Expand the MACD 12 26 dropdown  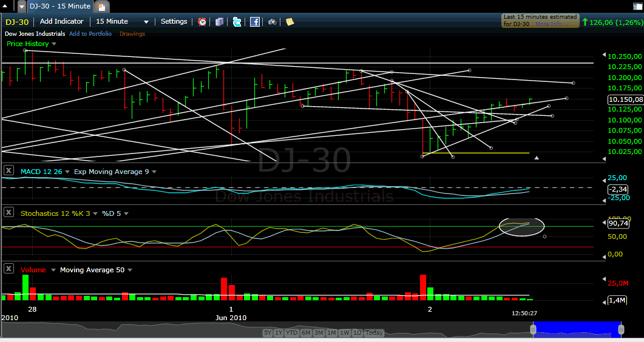pyautogui.click(x=67, y=172)
